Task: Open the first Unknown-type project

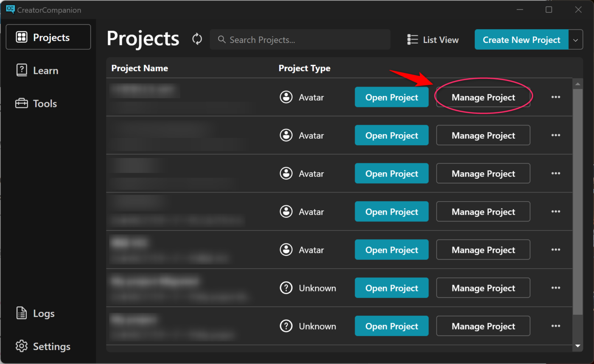Action: coord(392,288)
